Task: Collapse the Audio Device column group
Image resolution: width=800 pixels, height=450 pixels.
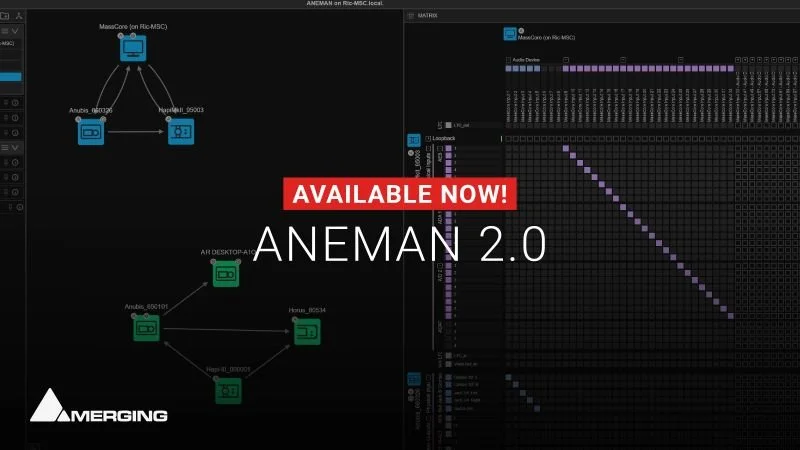Action: click(x=508, y=60)
